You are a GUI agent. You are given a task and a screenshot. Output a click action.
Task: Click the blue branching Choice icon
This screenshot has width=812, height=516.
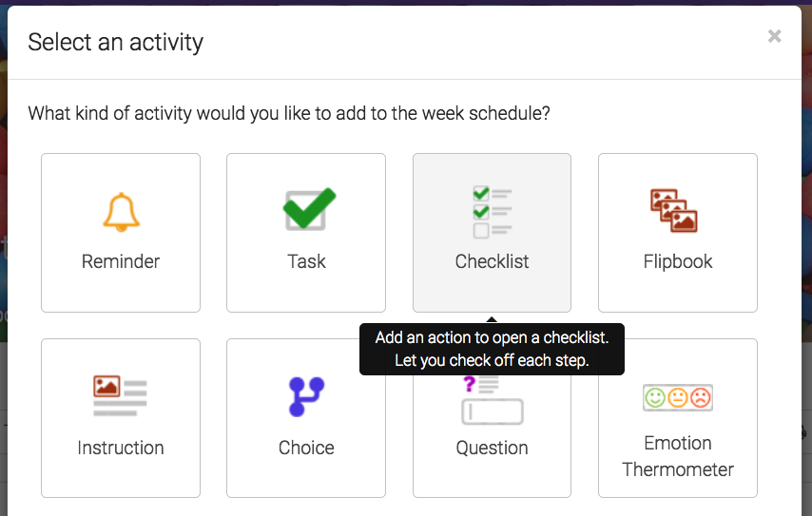(306, 396)
